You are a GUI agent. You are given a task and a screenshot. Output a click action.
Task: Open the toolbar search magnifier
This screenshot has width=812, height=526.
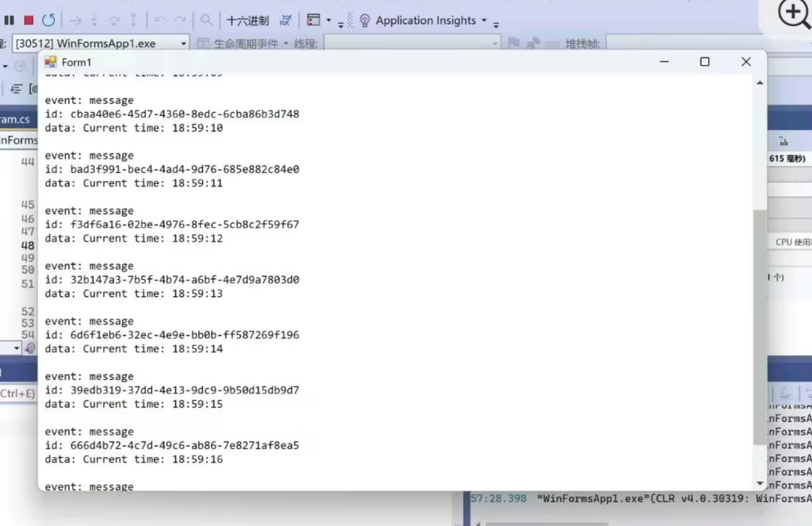(x=206, y=20)
